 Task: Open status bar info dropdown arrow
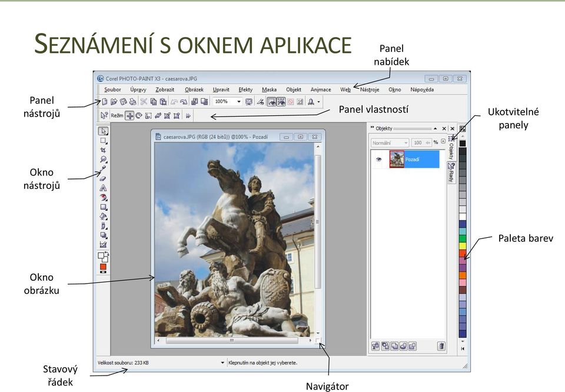(222, 363)
